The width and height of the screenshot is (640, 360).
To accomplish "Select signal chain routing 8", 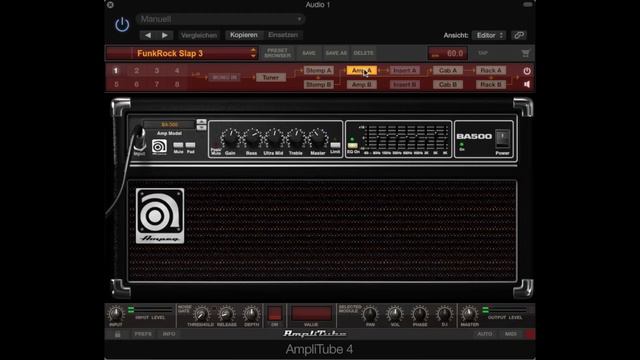I will click(x=177, y=84).
